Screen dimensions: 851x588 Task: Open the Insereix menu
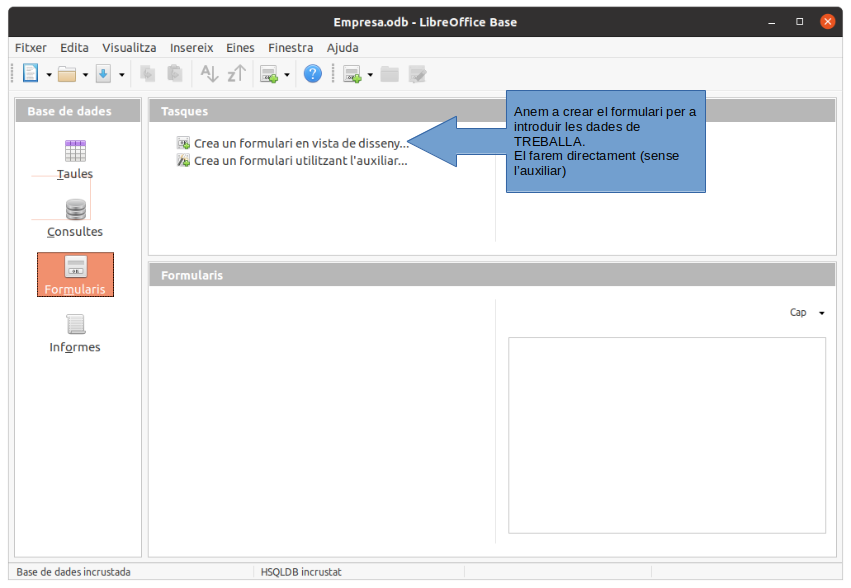point(192,48)
